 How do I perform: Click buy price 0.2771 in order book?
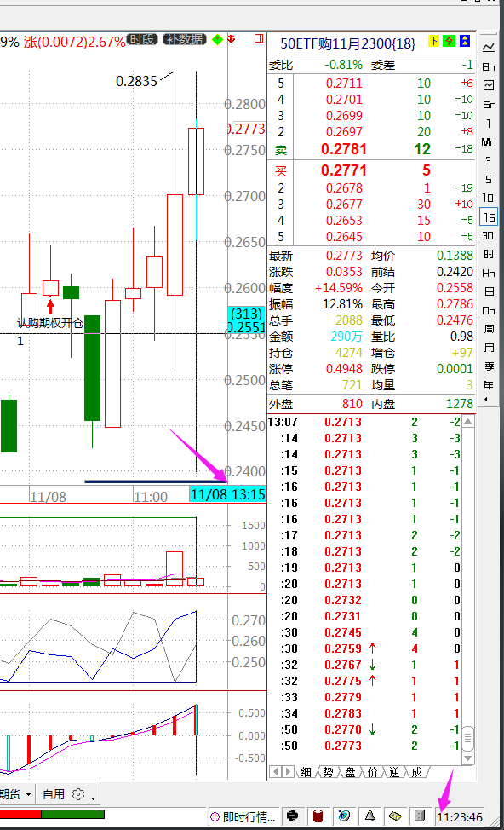pyautogui.click(x=344, y=170)
